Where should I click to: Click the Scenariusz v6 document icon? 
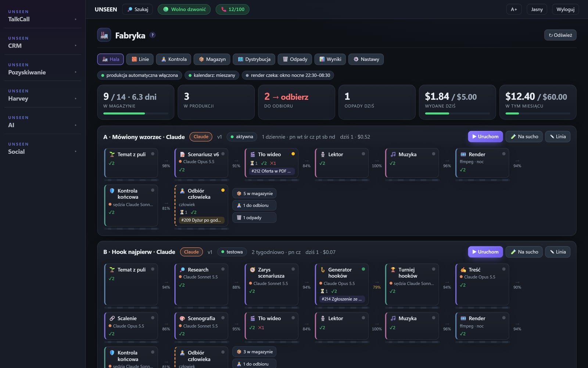pyautogui.click(x=182, y=155)
